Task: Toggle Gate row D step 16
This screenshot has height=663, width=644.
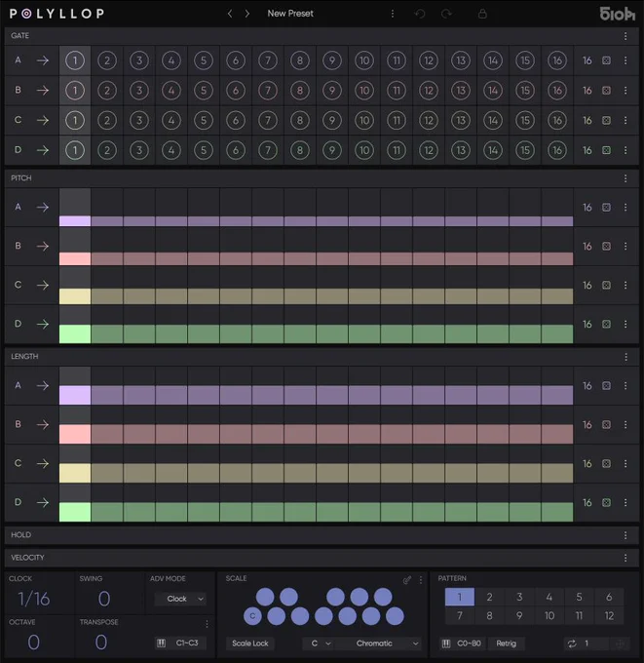Action: [x=557, y=150]
